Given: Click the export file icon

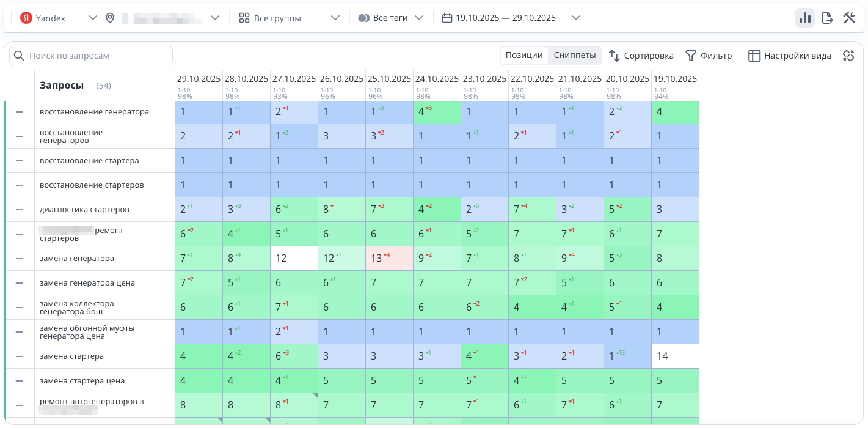Looking at the screenshot, I should pos(828,18).
